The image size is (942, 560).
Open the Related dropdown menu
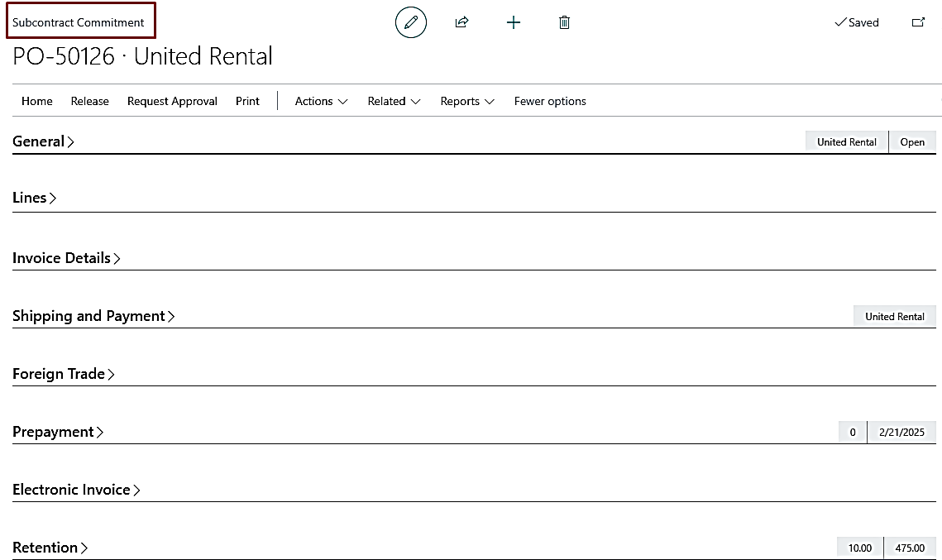(x=394, y=101)
